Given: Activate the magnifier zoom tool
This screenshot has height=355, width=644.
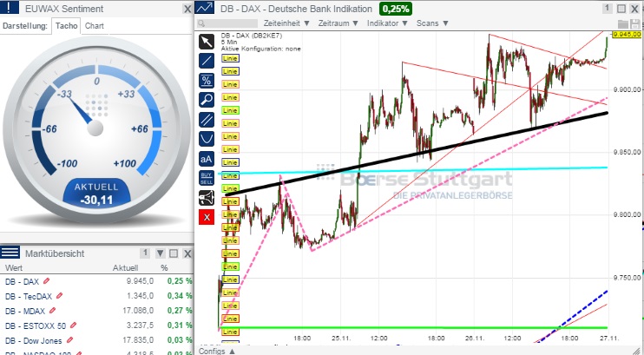Looking at the screenshot, I should tap(207, 100).
